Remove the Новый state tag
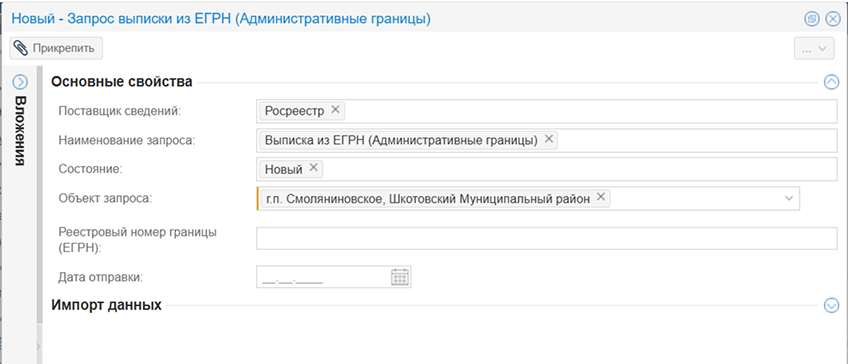The height and width of the screenshot is (364, 848). [313, 168]
